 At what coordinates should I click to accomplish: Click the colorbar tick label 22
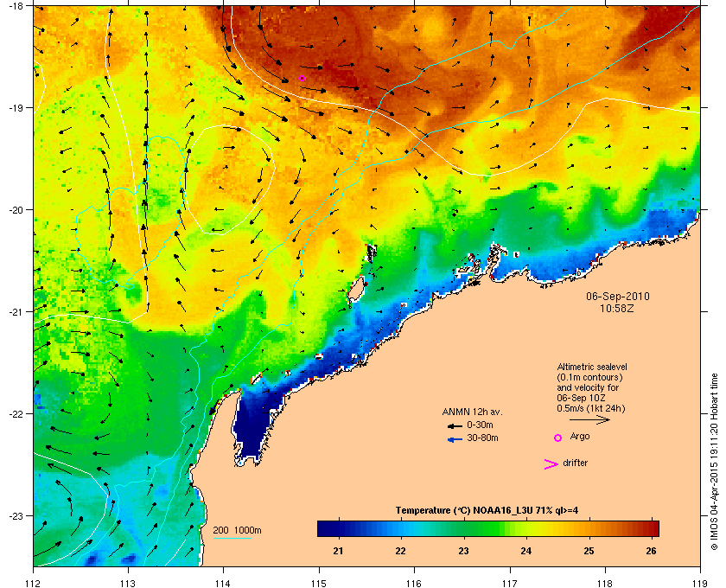click(x=400, y=551)
